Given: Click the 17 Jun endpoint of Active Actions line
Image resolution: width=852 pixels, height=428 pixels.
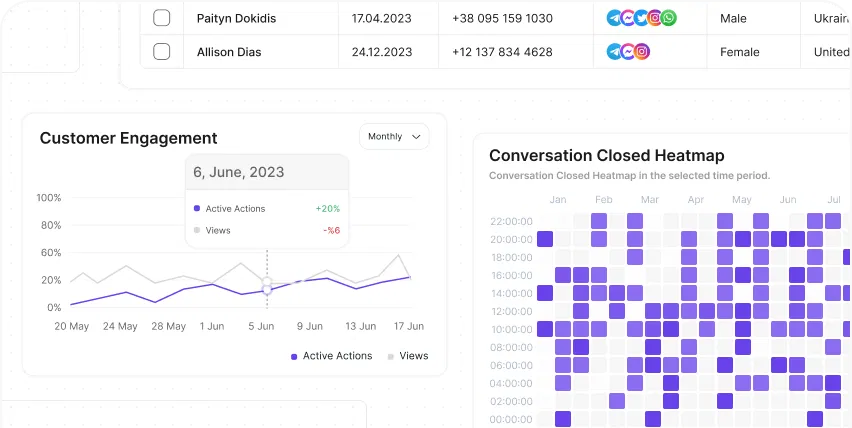Looking at the screenshot, I should pyautogui.click(x=410, y=277).
